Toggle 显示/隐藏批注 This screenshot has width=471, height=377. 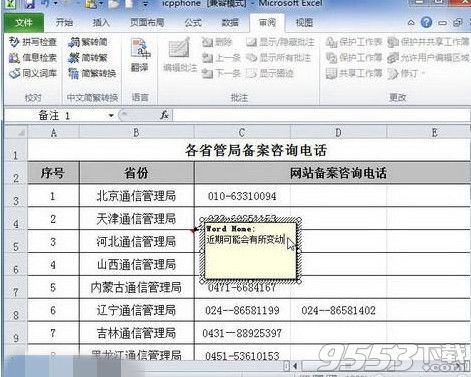[x=280, y=42]
